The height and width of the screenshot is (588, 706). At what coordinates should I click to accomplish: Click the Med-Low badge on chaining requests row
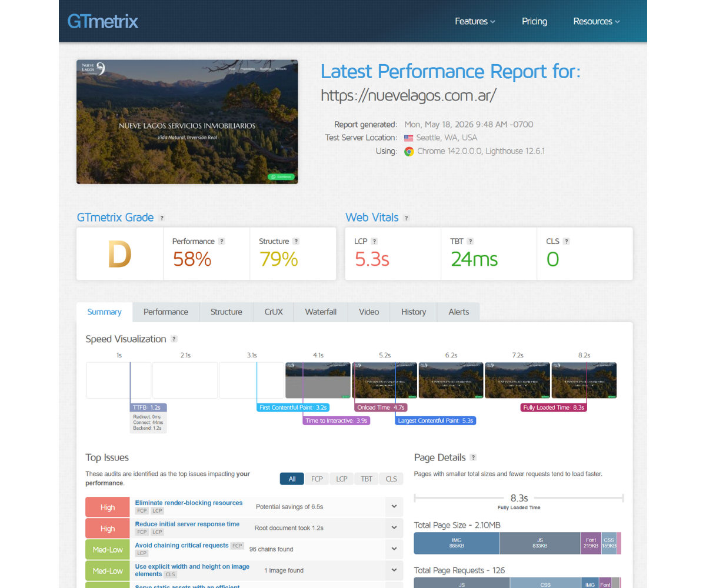[107, 549]
